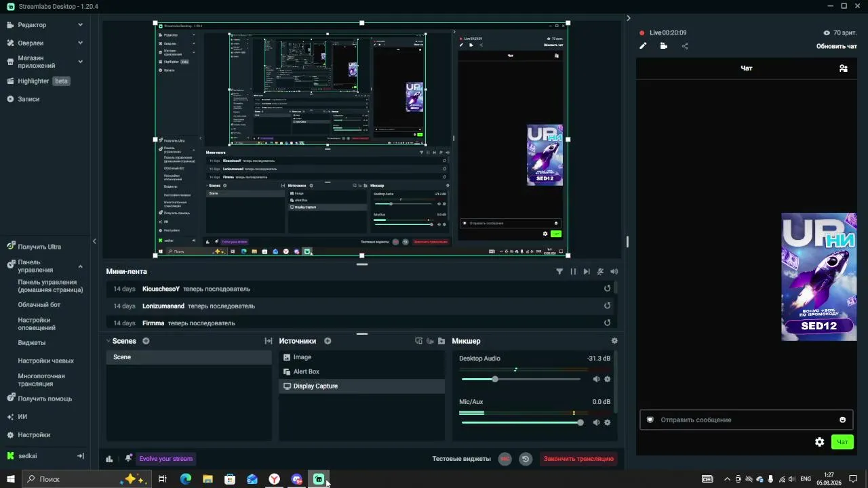Image resolution: width=868 pixels, height=488 pixels.
Task: Select the Display Capture source
Action: coord(361,386)
